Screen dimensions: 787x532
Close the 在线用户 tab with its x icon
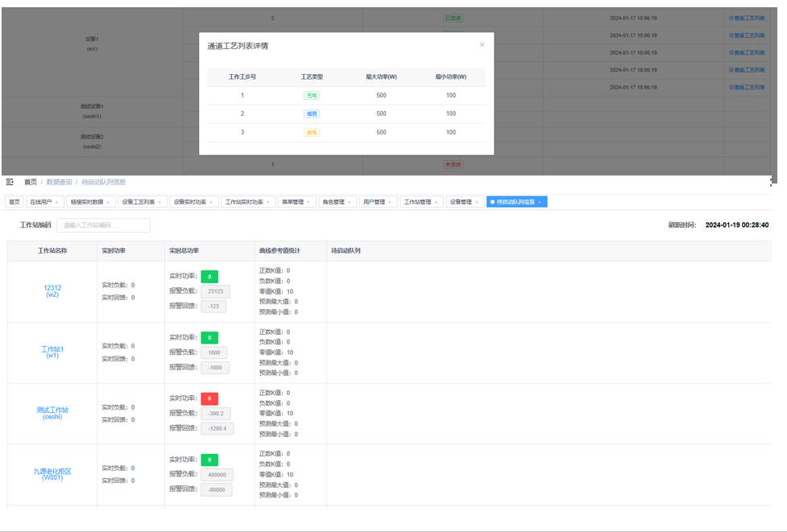(57, 202)
